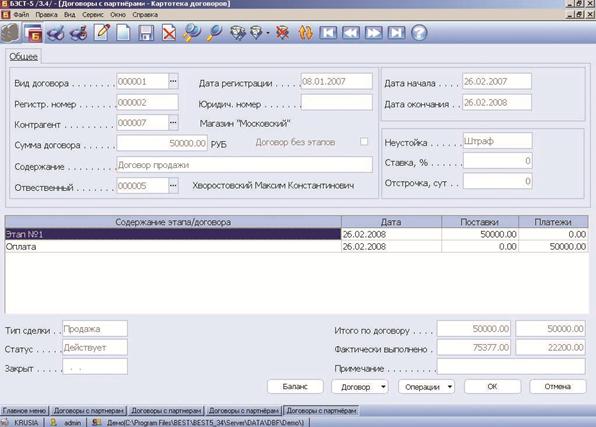Open help question mark icon

(419, 33)
